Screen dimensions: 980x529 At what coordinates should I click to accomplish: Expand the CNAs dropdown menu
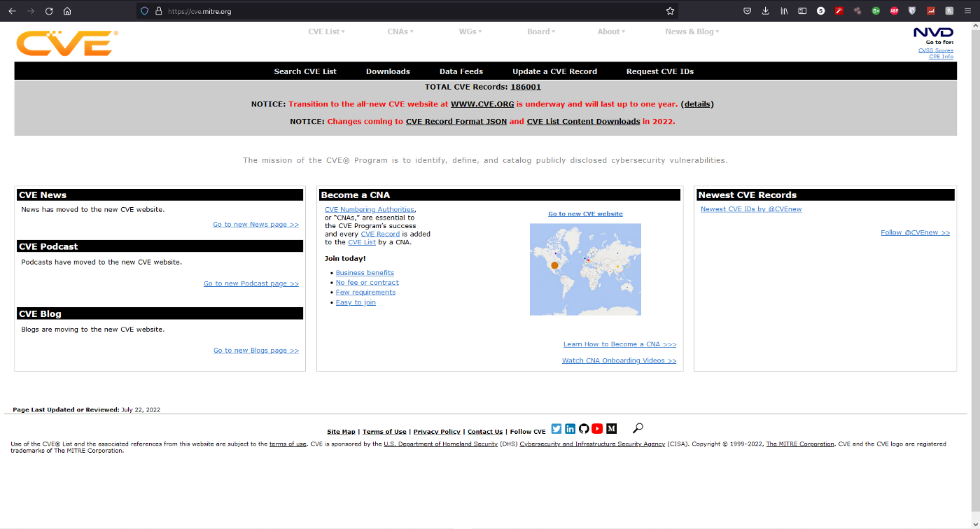(x=400, y=31)
